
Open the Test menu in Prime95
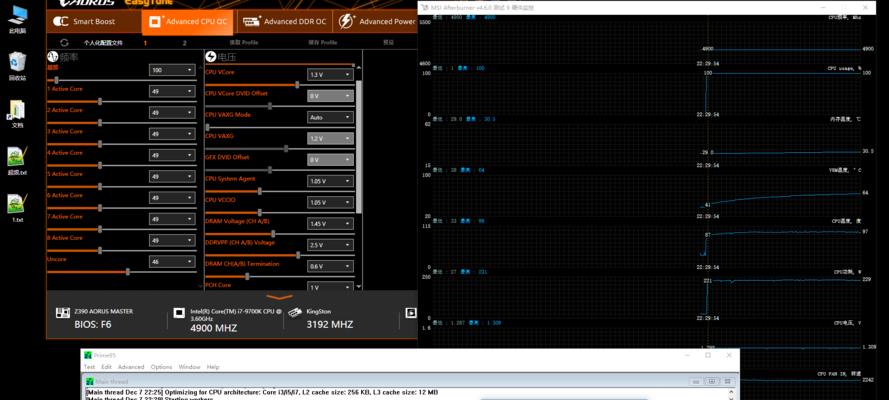coord(90,367)
